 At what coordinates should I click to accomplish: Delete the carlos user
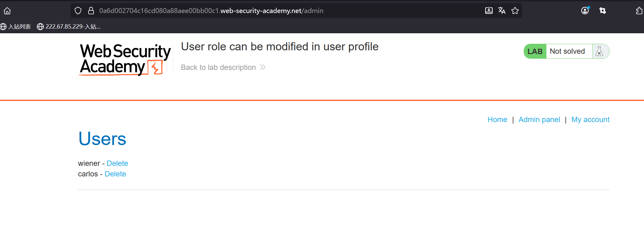[115, 174]
